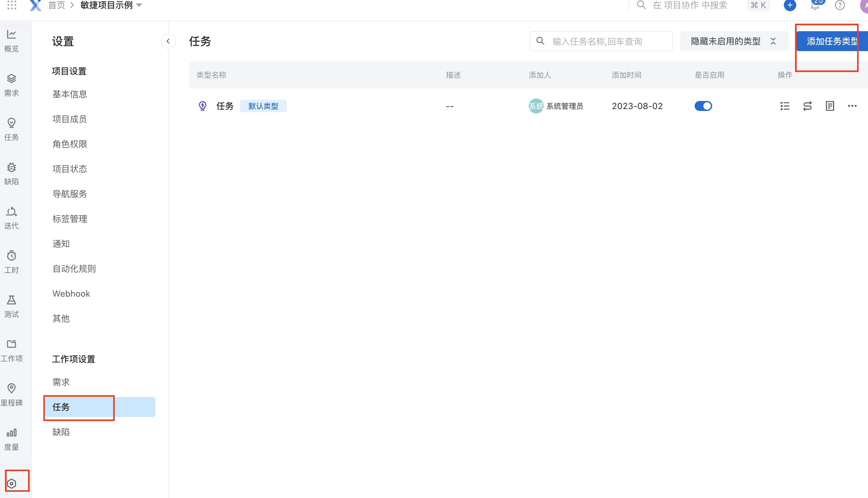This screenshot has height=498, width=868.
Task: Click the blue plus create button
Action: pos(790,5)
